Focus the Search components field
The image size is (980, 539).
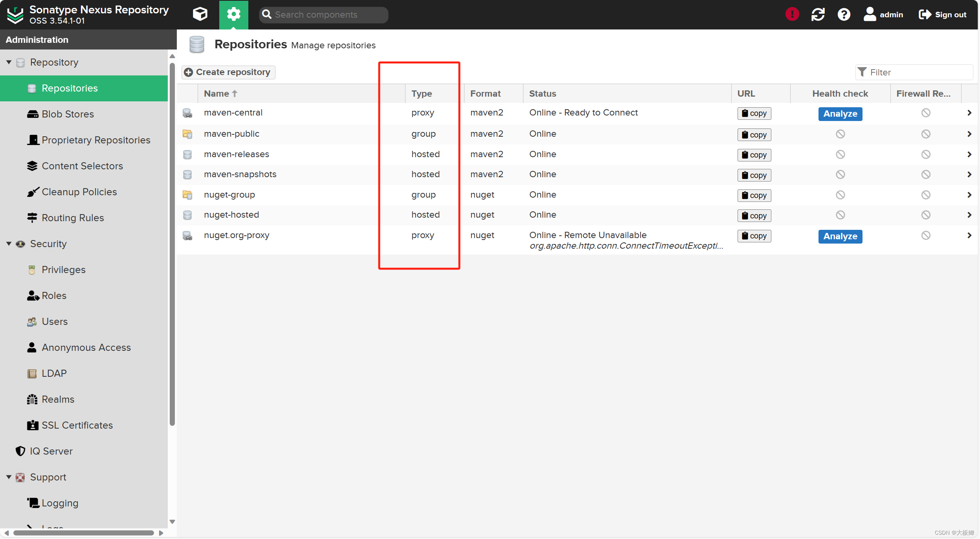tap(323, 15)
